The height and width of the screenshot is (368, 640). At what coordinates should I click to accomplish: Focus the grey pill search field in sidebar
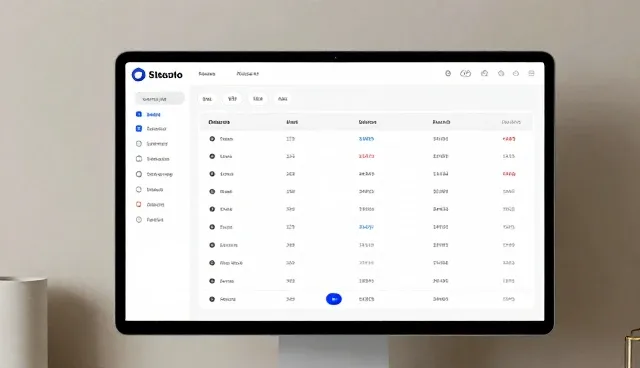click(160, 99)
